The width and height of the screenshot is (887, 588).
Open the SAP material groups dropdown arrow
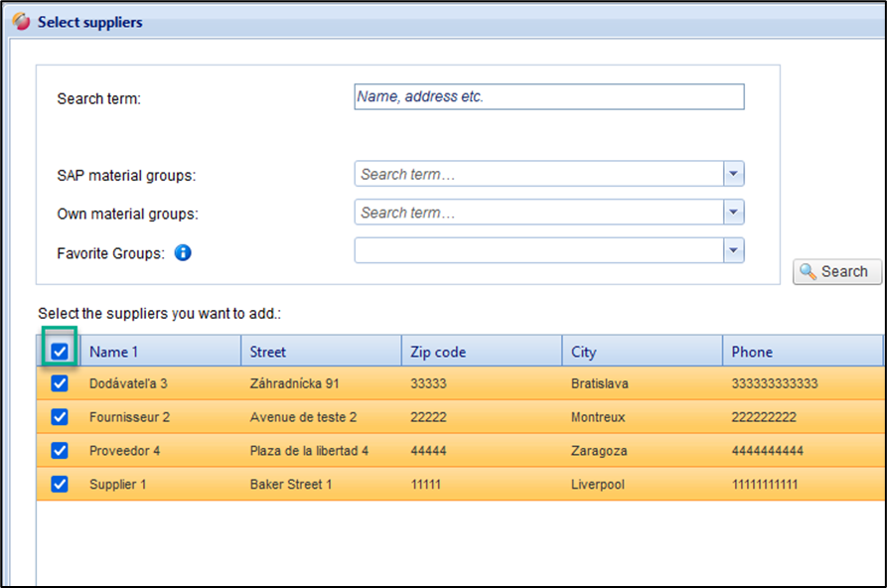click(x=733, y=174)
